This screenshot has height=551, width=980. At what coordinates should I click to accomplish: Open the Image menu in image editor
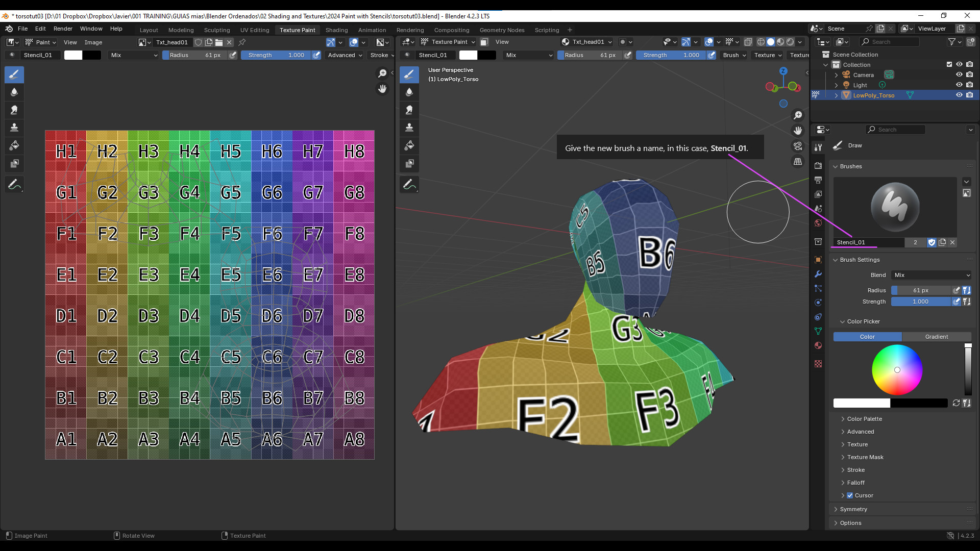(x=93, y=42)
